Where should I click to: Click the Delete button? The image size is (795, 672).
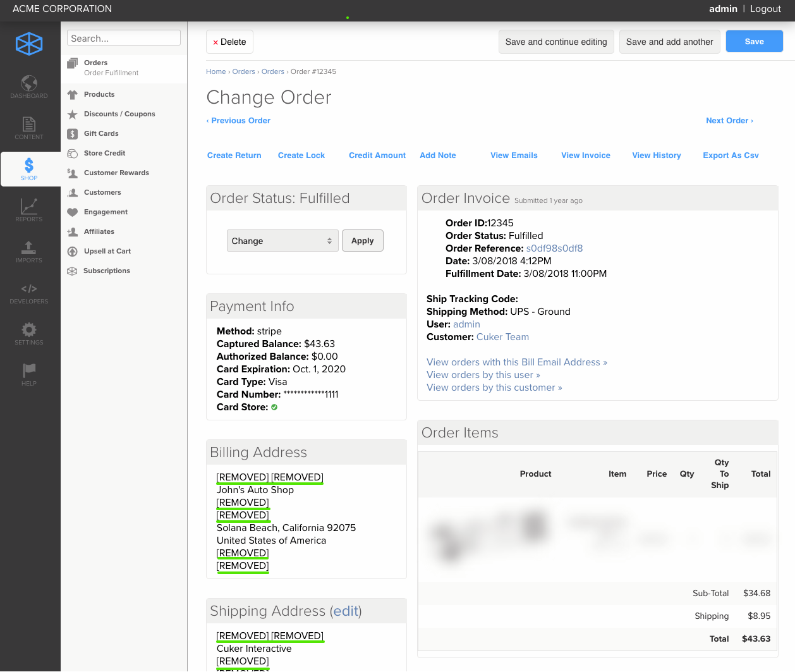click(229, 42)
